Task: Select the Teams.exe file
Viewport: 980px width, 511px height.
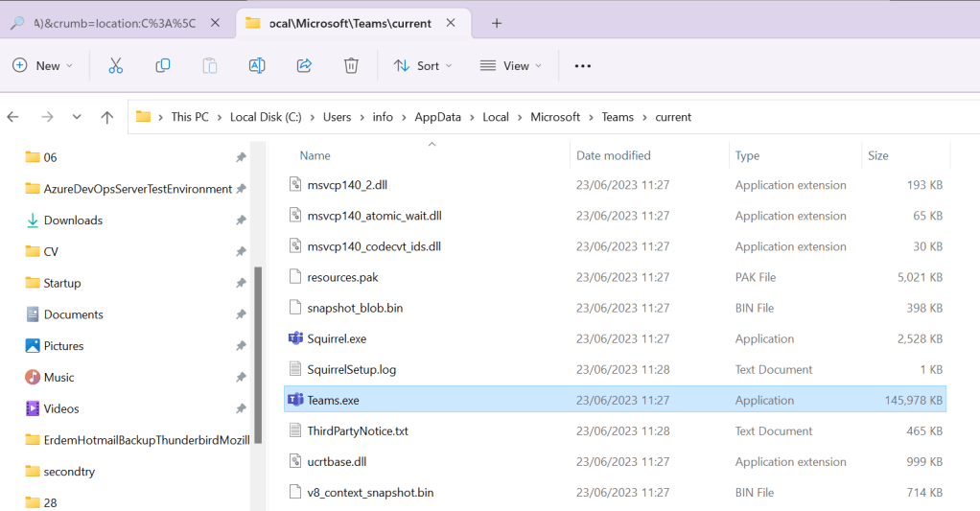Action: click(x=615, y=400)
